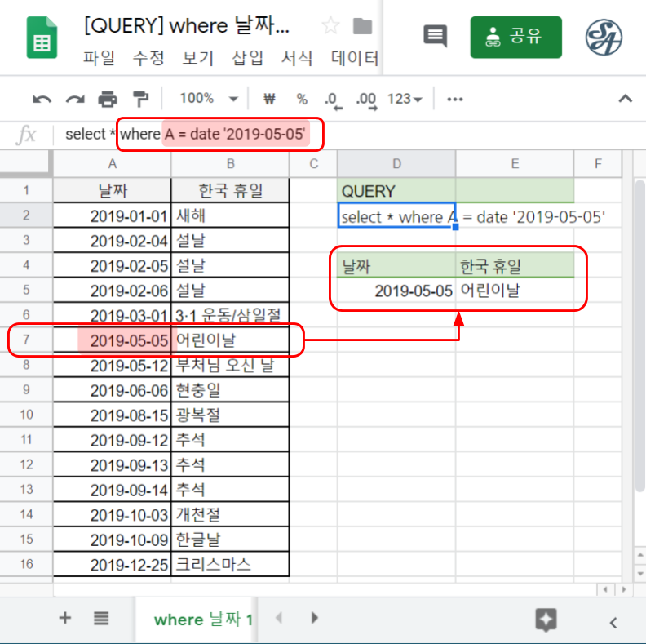The width and height of the screenshot is (646, 644).
Task: Click into the formula bar text
Action: click(185, 135)
